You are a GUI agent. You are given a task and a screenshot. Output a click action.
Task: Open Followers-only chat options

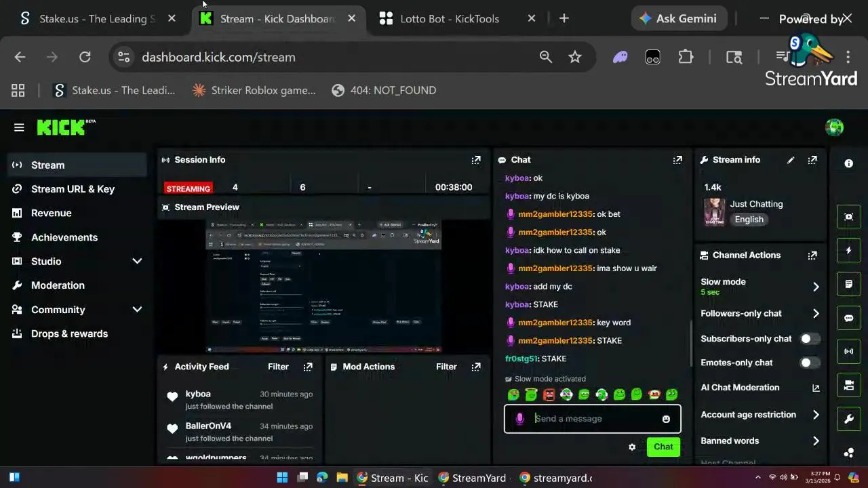[x=760, y=313]
